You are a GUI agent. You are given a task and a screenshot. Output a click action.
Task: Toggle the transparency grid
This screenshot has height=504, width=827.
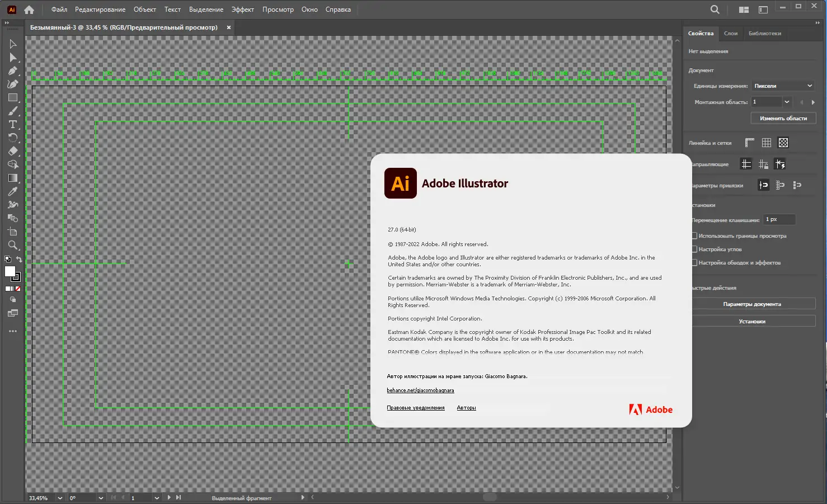coord(783,143)
